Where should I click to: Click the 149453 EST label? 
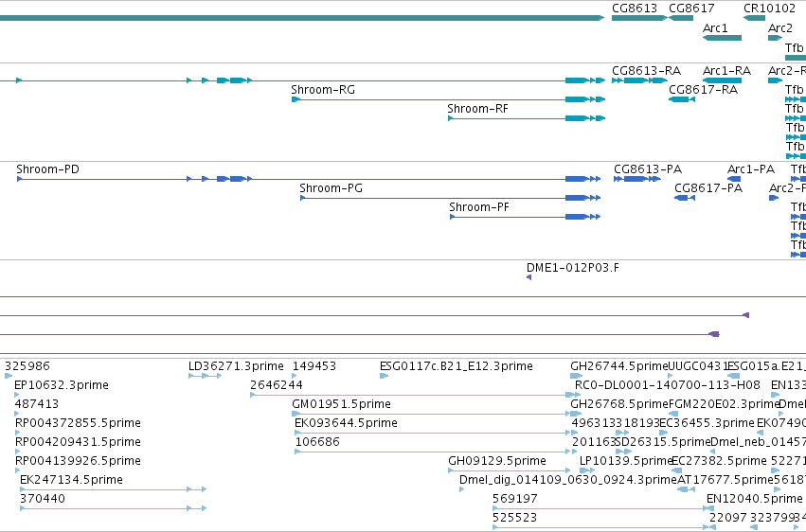(x=314, y=366)
